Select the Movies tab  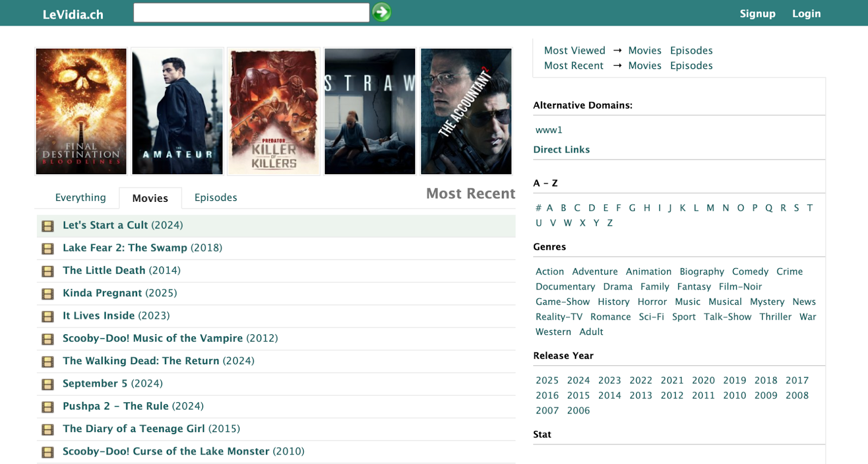pyautogui.click(x=150, y=198)
